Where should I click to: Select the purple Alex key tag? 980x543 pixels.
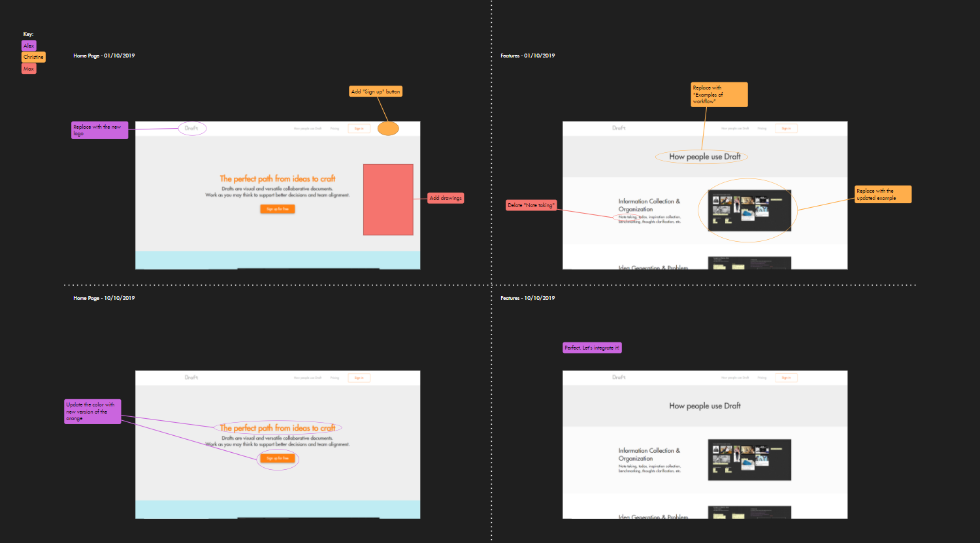[x=29, y=46]
